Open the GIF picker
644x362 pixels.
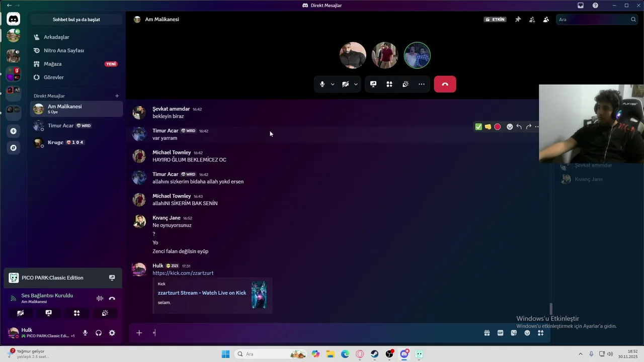(501, 333)
